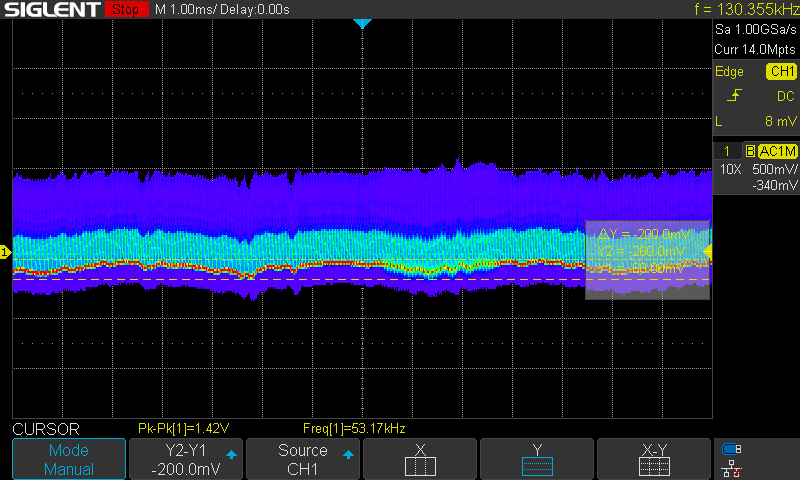Image resolution: width=800 pixels, height=480 pixels.
Task: Toggle cursor Mode Manual
Action: tap(69, 459)
